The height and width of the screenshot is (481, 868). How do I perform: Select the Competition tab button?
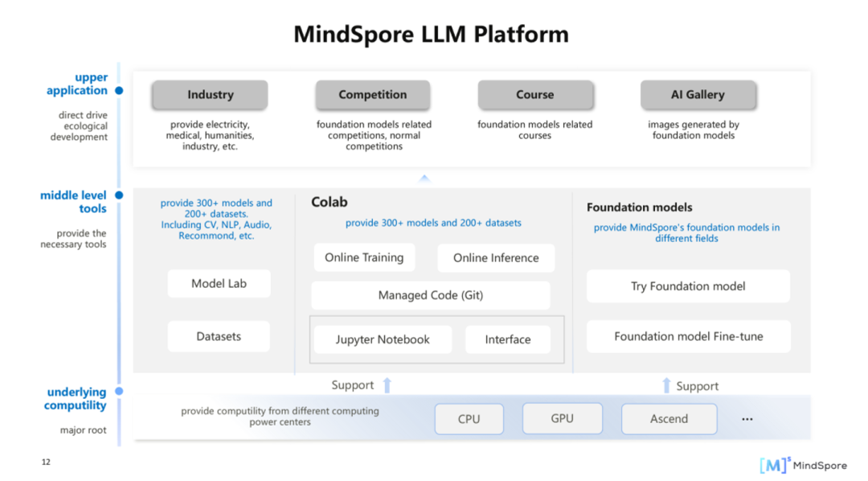[372, 95]
